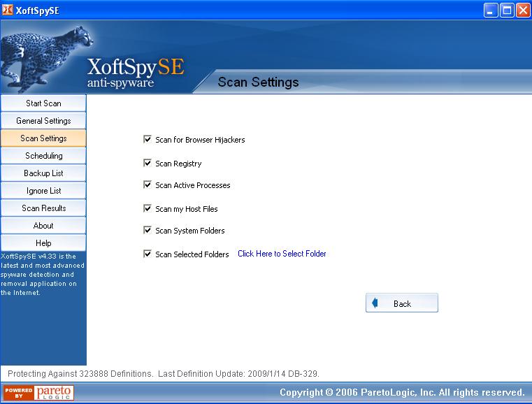Show the Backup List
Image resolution: width=532 pixels, height=404 pixels.
[43, 173]
